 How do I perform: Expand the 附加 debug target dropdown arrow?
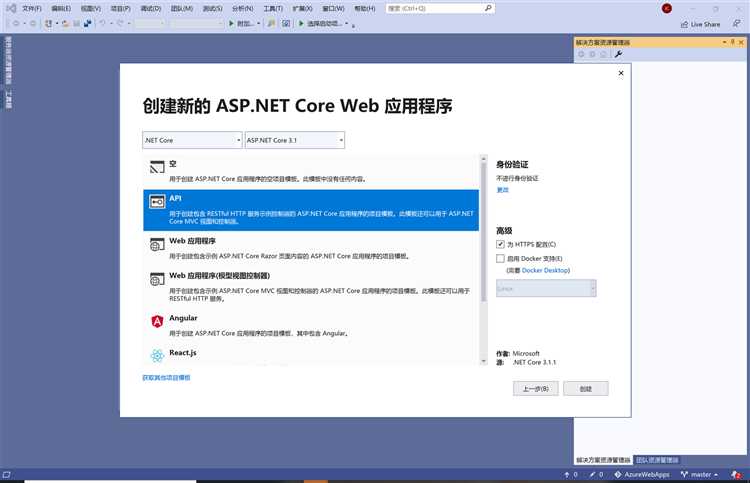click(x=259, y=23)
